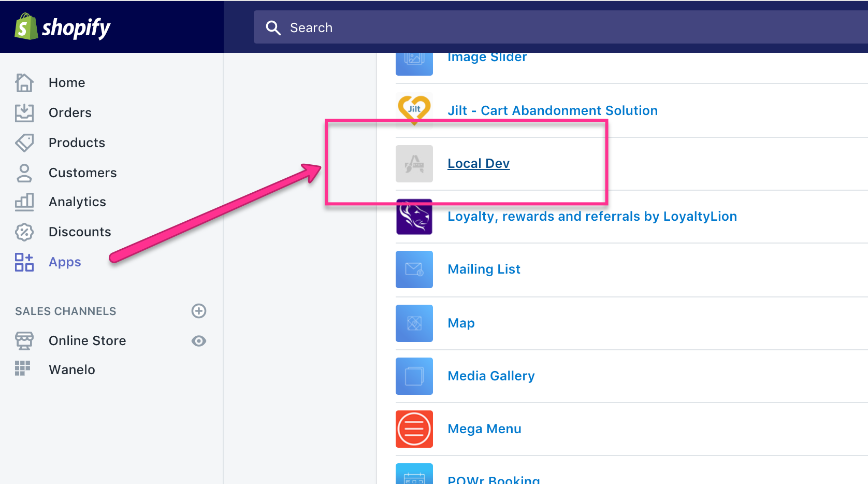Open LoyaltyLion rewards and referrals link
Viewport: 868px width, 484px height.
tap(592, 217)
